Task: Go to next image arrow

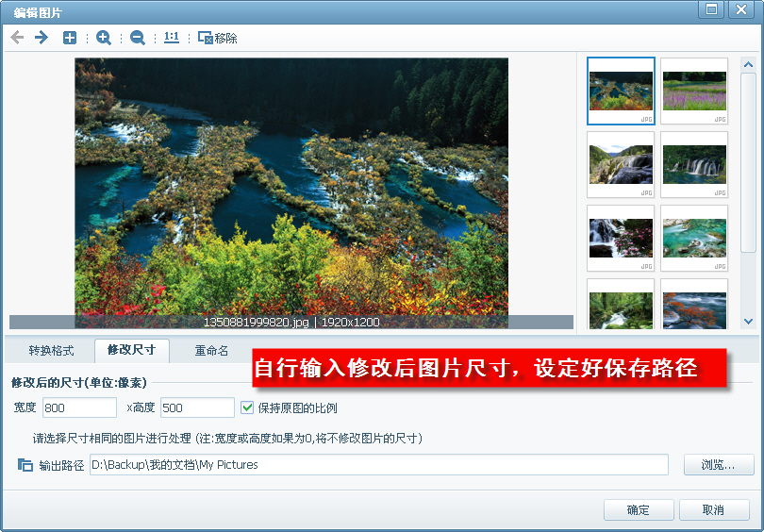Action: pos(42,38)
